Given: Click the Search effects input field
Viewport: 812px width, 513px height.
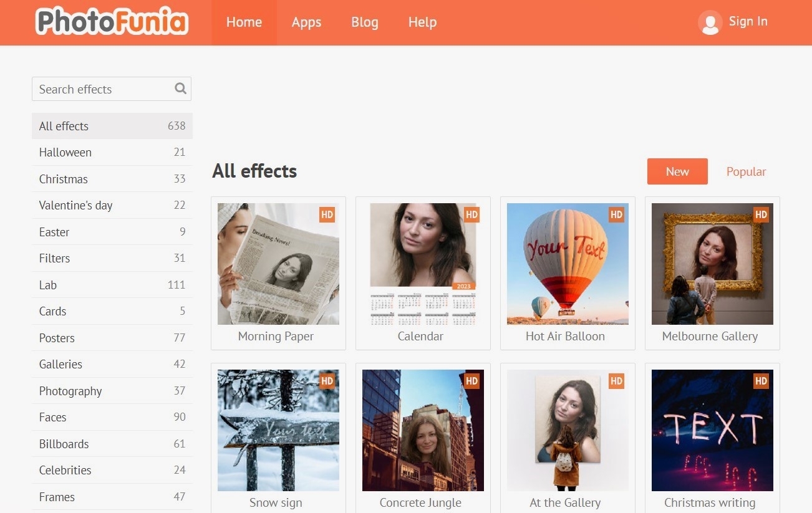Looking at the screenshot, I should pyautogui.click(x=100, y=89).
